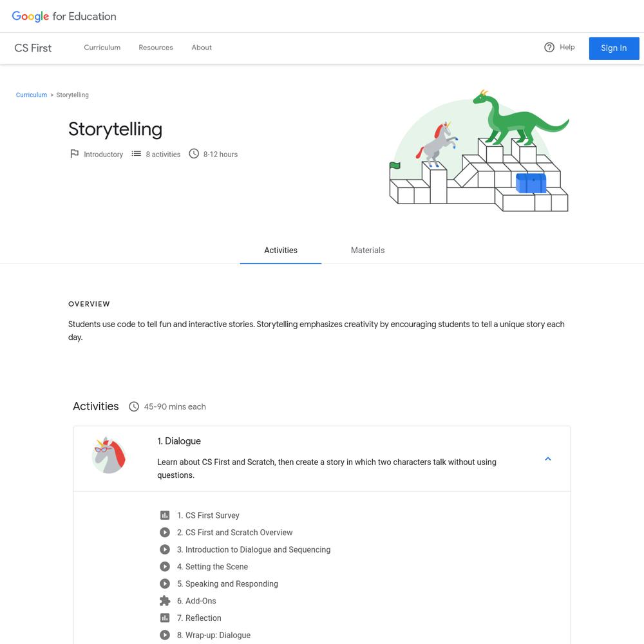Click the Google for Education logo

64,17
